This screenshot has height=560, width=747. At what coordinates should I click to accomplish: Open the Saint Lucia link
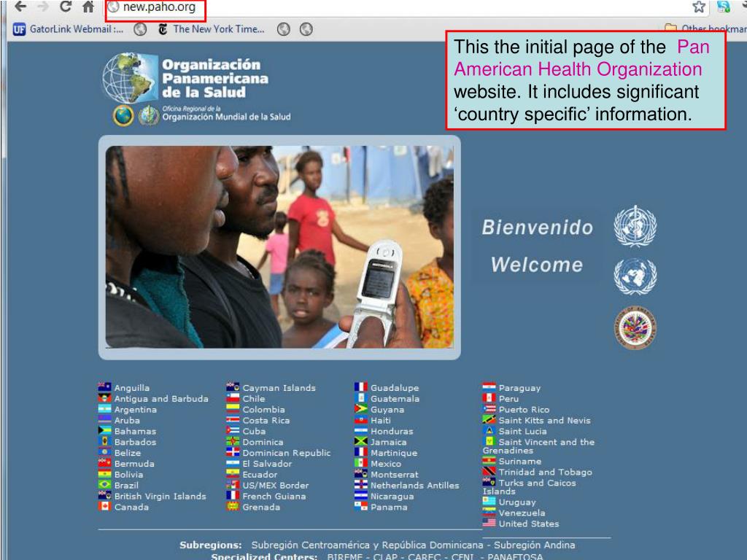pos(522,431)
